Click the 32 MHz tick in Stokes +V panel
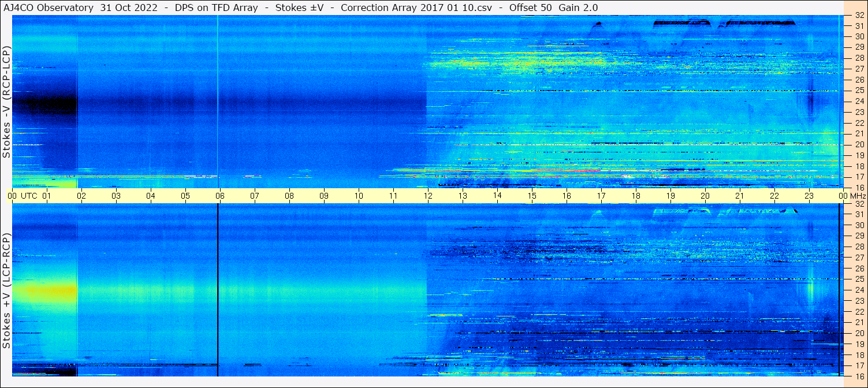The height and width of the screenshot is (388, 868). click(x=859, y=204)
